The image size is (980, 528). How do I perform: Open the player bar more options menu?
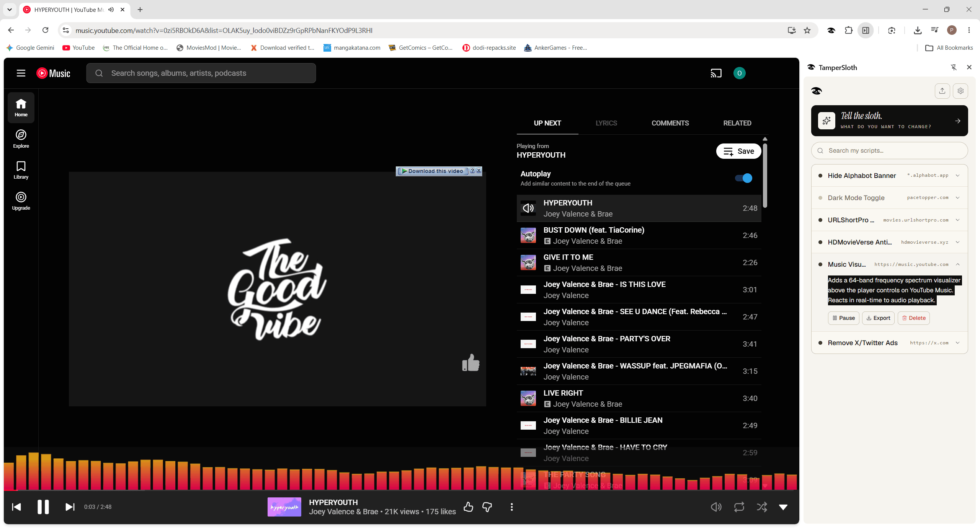[x=511, y=507]
